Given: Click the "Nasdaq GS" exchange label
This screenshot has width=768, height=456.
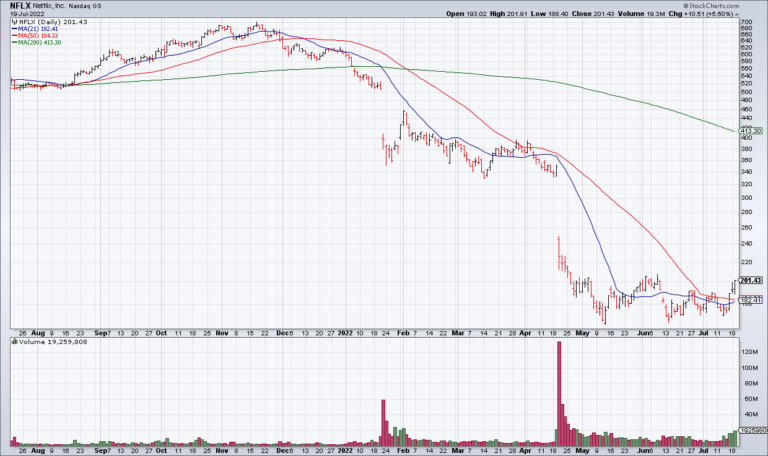Looking at the screenshot, I should coord(85,6).
